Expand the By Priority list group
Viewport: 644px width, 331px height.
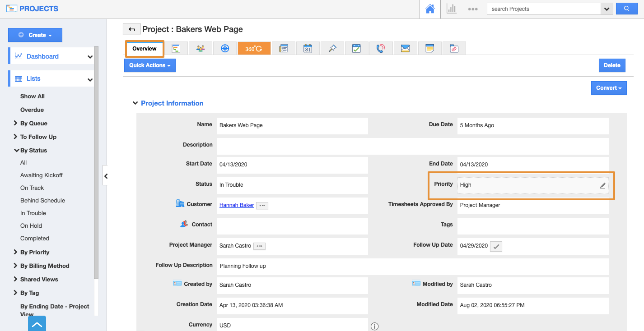click(34, 252)
